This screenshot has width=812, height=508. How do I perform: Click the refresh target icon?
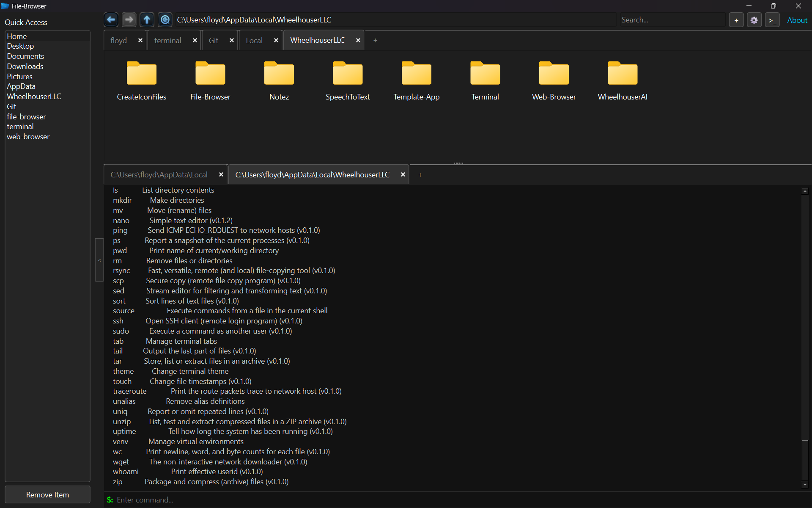click(x=165, y=19)
